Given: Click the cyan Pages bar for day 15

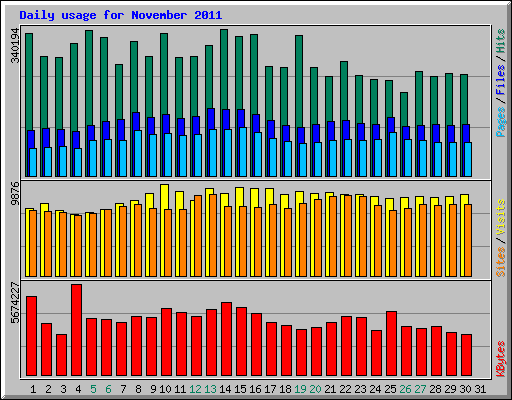Looking at the screenshot, I should 243,152.
